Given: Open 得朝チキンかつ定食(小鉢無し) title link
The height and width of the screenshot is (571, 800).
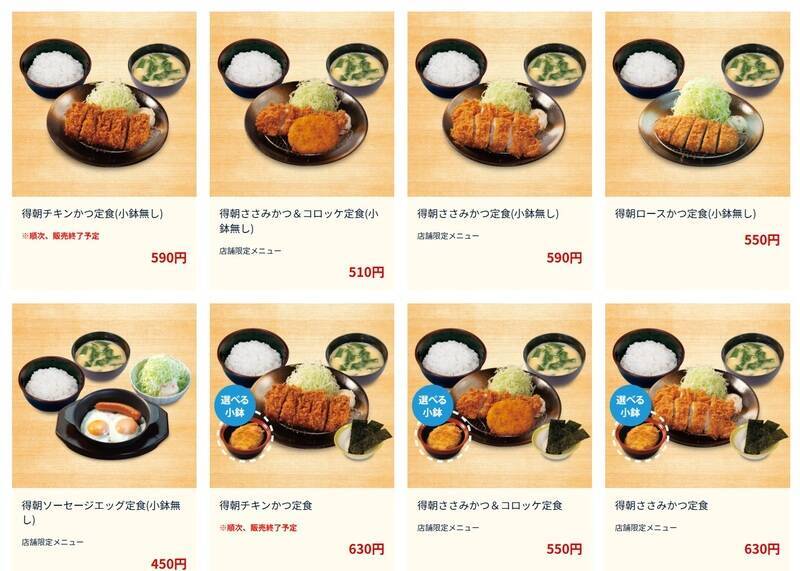Looking at the screenshot, I should click(x=92, y=214).
